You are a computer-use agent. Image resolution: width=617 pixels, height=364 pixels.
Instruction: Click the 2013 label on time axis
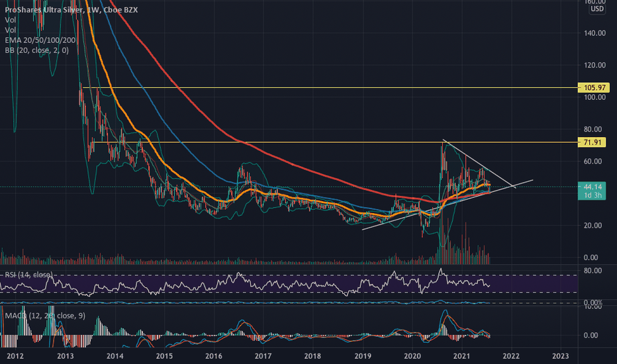[x=65, y=356]
